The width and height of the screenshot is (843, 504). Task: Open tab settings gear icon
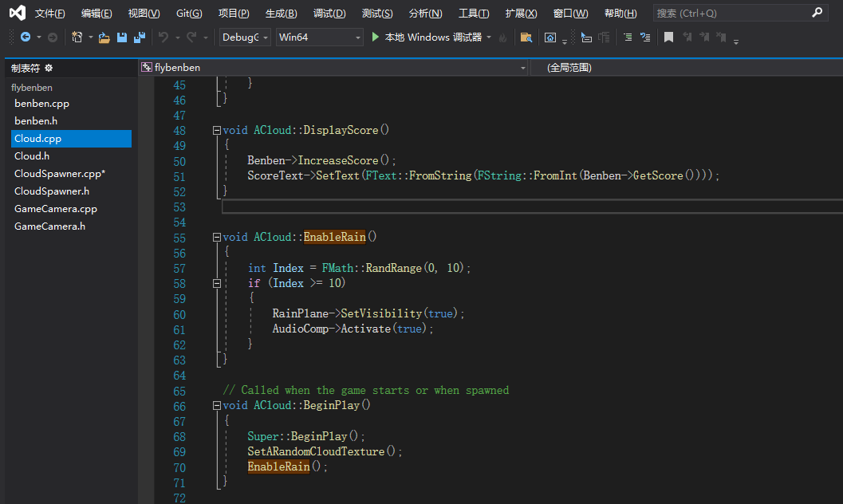pos(49,69)
